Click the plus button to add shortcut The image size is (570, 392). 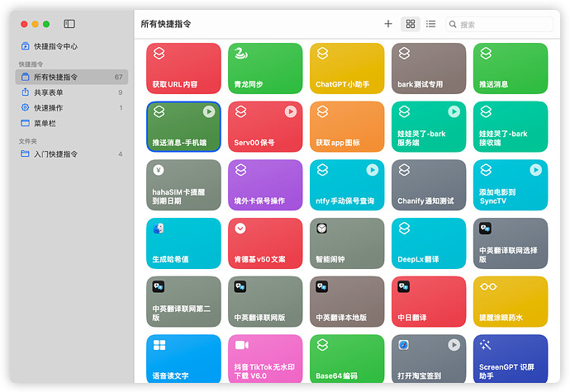click(388, 24)
